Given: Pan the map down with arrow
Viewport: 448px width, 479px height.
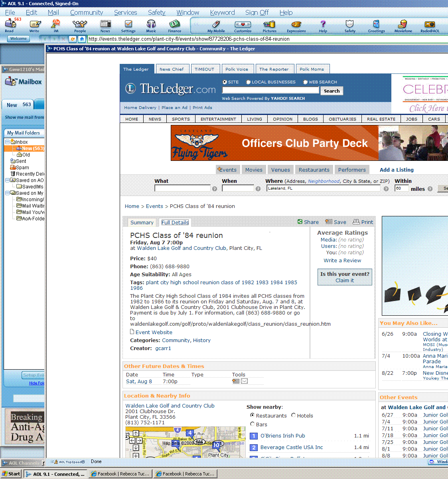Looking at the screenshot, I should pyautogui.click(x=136, y=447).
